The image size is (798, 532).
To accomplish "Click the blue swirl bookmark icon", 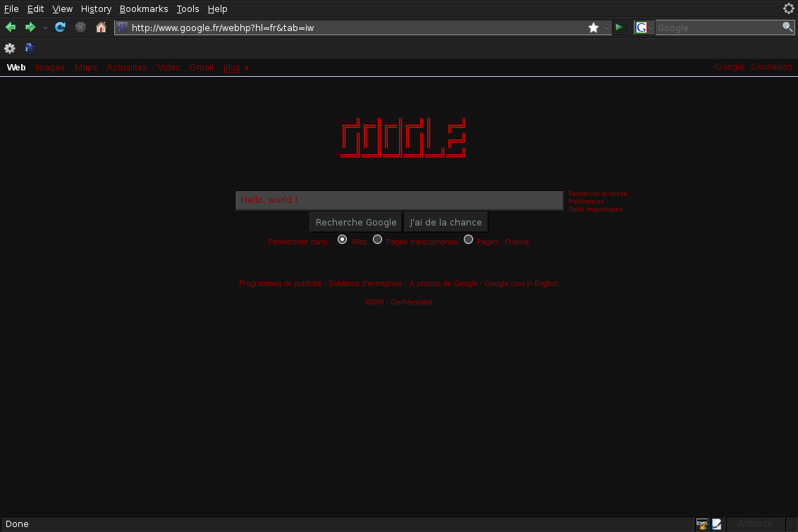I will coord(30,49).
